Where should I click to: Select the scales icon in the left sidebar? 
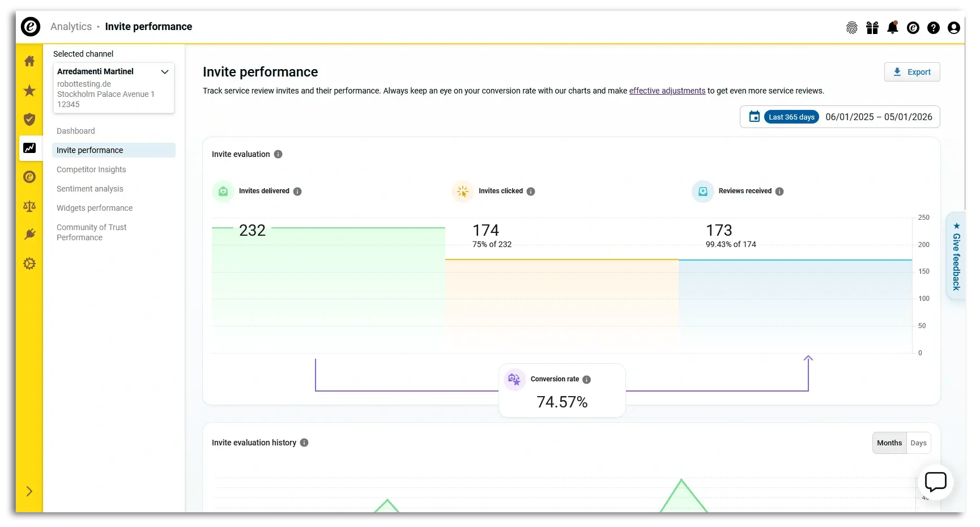click(29, 206)
